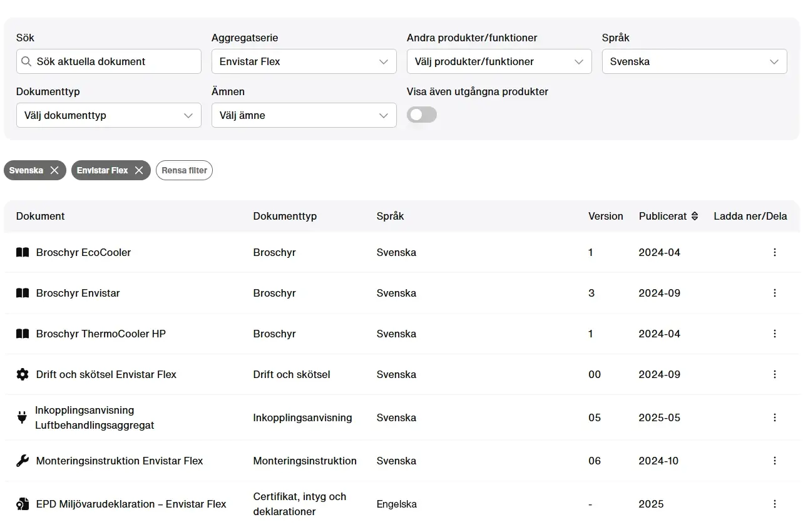Sort by Publicerat using the sort arrows
This screenshot has width=803, height=532.
(x=694, y=216)
